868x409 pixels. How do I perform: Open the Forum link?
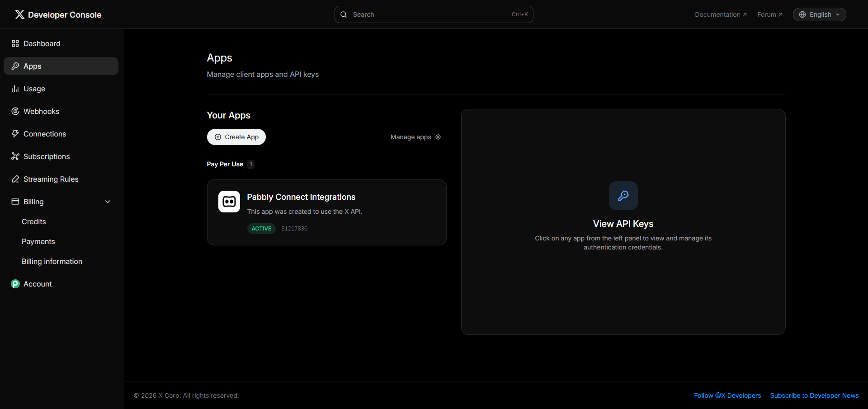click(770, 14)
